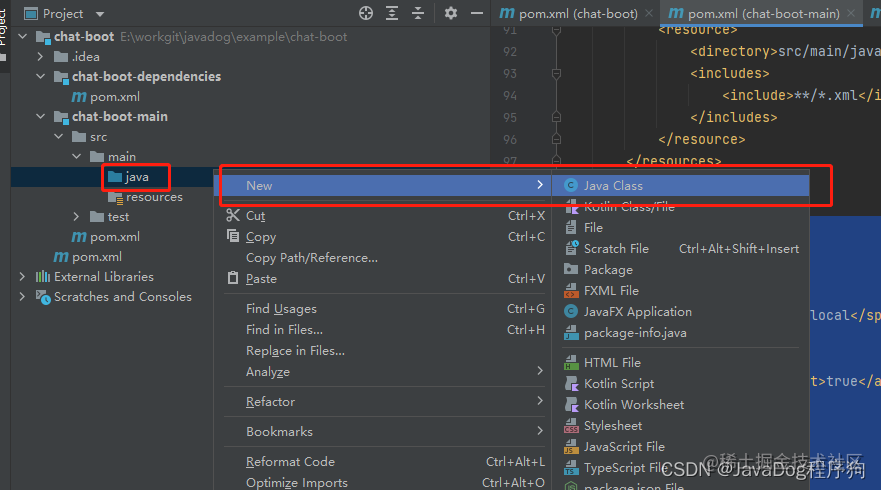Open the Project view dropdown
This screenshot has width=881, height=490.
[x=100, y=14]
